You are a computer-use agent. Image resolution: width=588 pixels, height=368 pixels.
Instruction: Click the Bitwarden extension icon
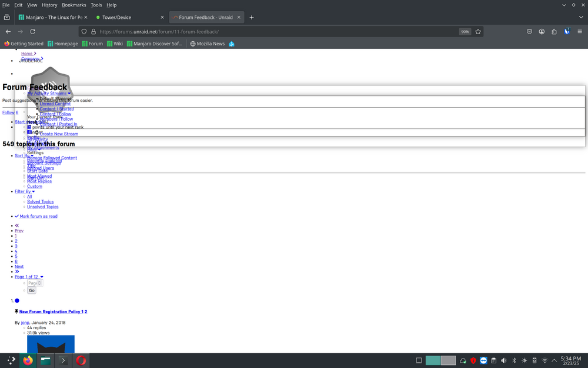click(567, 31)
